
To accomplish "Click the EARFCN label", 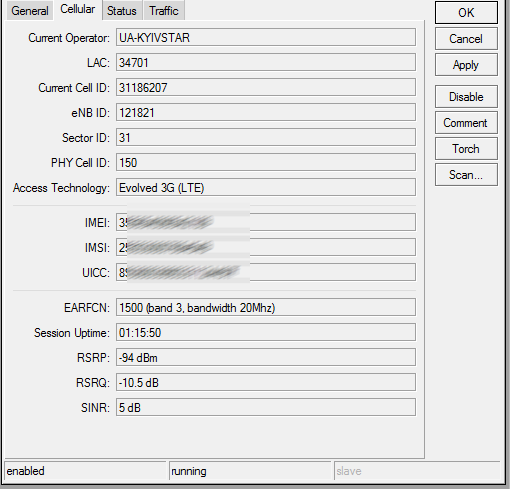I will pos(87,308).
